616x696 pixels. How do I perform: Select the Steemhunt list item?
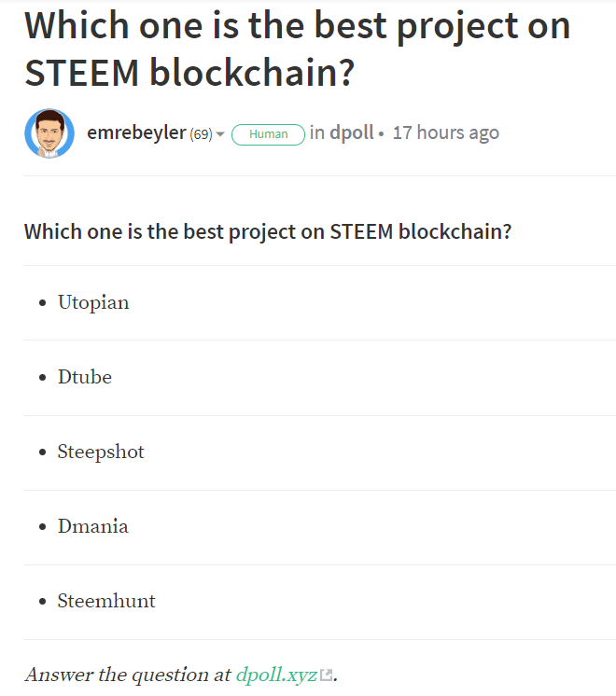(106, 601)
